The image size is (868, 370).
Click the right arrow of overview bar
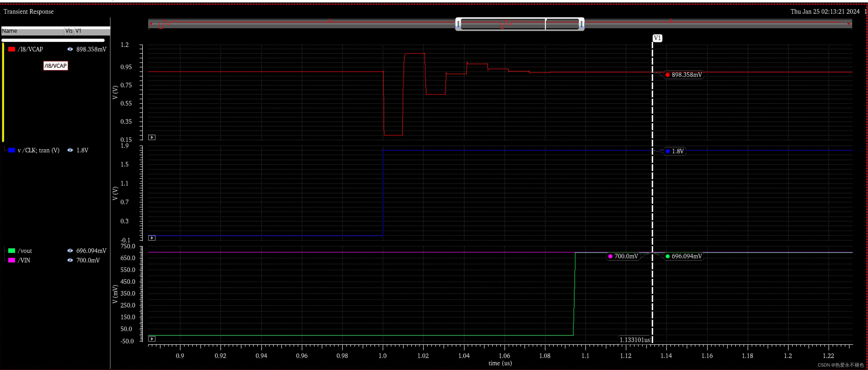tap(848, 24)
